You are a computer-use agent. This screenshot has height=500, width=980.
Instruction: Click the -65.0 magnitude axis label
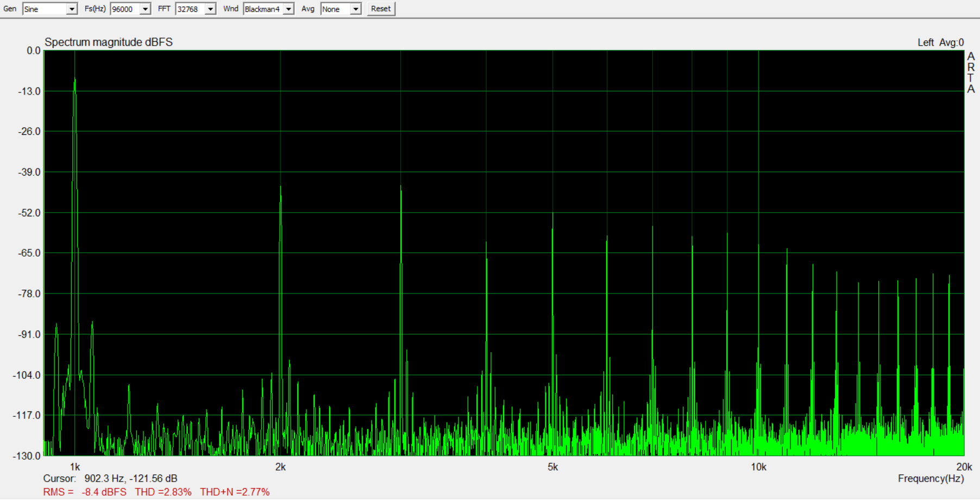[29, 253]
